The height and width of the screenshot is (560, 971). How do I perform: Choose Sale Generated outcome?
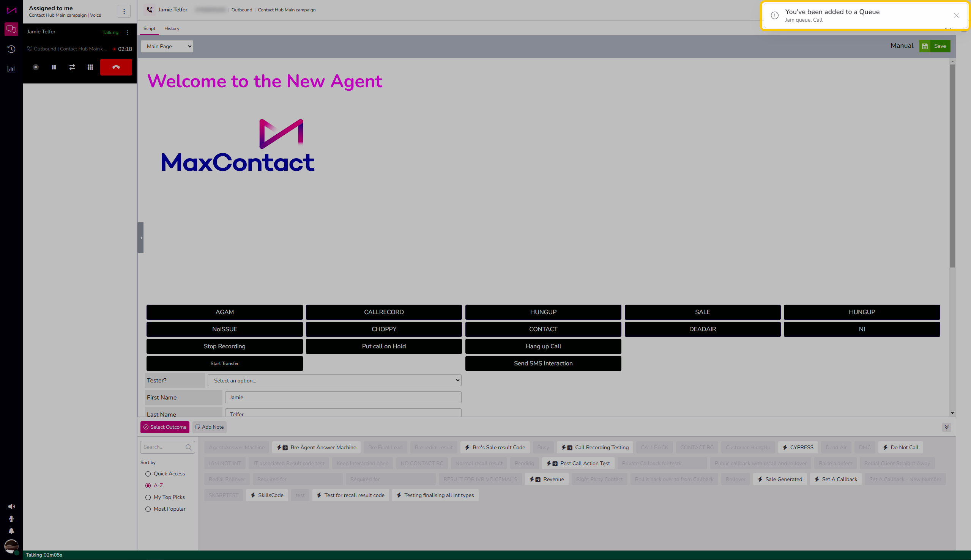point(780,480)
